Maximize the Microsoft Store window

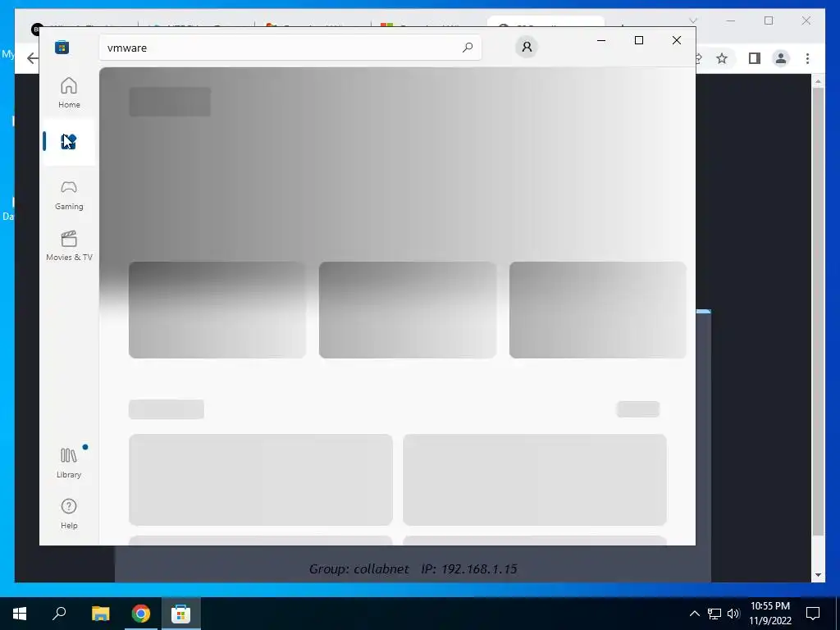click(x=638, y=40)
